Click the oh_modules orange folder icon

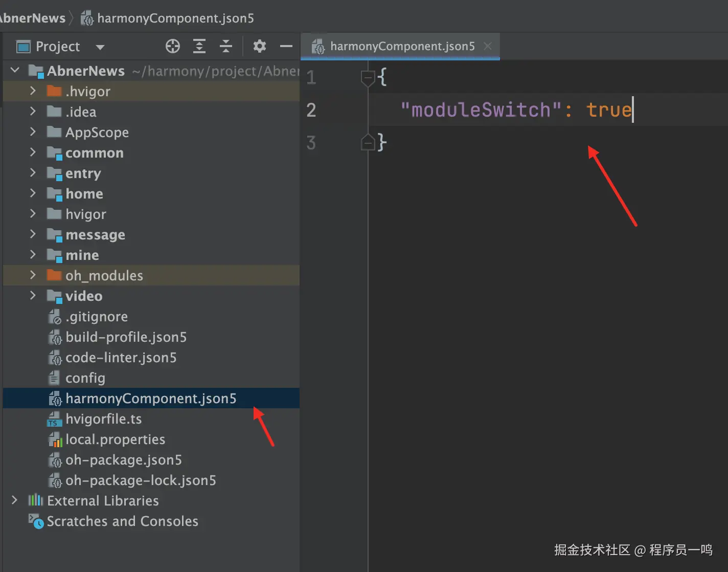click(x=54, y=275)
